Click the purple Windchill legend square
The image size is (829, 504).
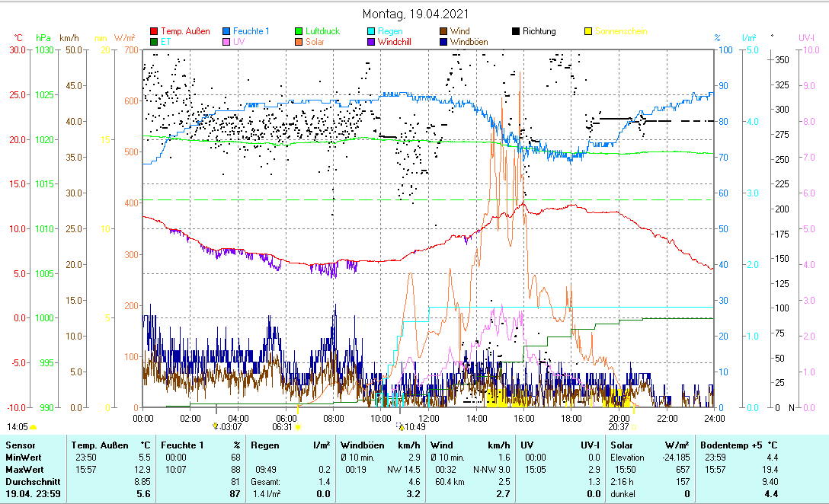371,42
